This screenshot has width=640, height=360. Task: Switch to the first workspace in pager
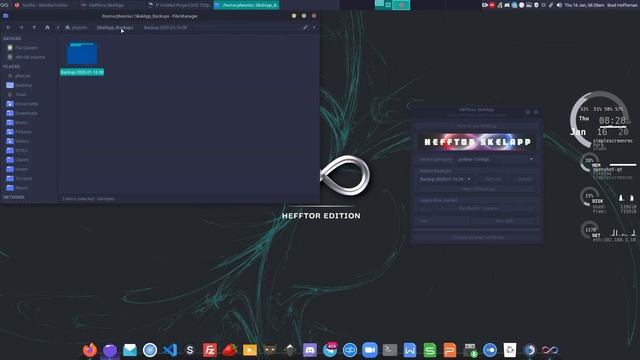click(380, 5)
